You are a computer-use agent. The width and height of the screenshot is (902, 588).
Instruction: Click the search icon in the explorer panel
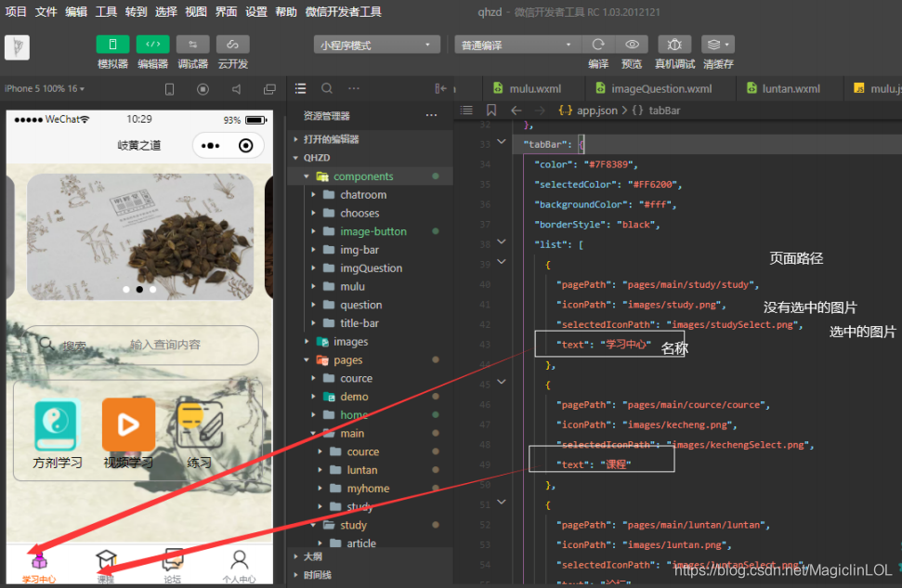pyautogui.click(x=327, y=88)
